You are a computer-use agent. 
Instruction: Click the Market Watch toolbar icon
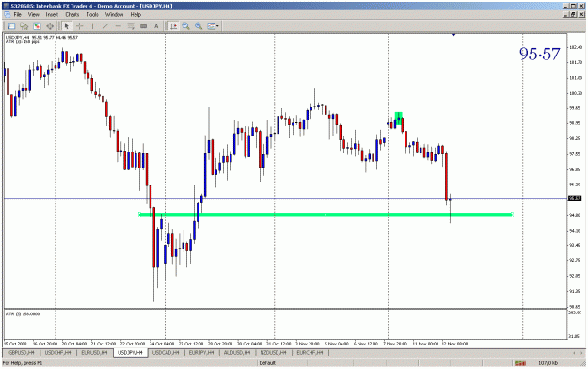pyautogui.click(x=37, y=26)
